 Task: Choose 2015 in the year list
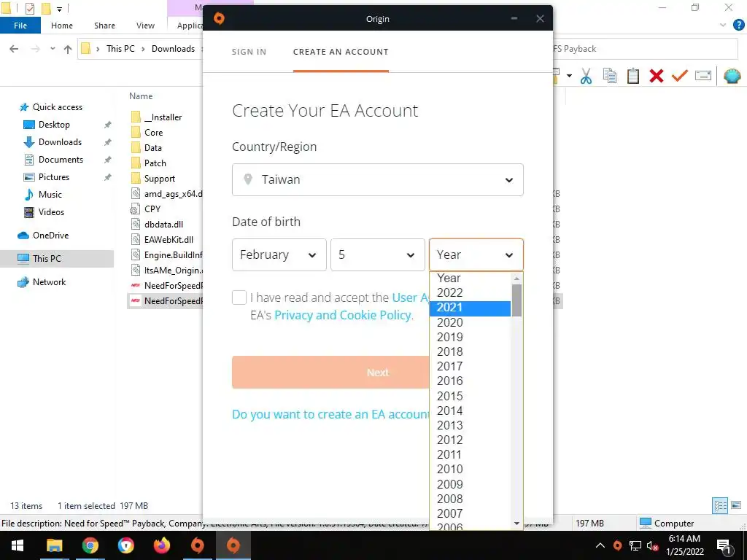470,396
